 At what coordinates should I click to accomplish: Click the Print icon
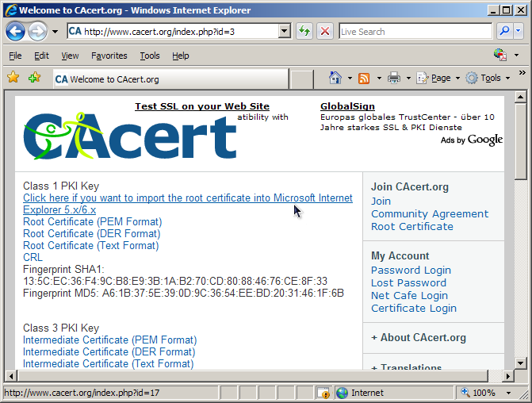click(394, 79)
